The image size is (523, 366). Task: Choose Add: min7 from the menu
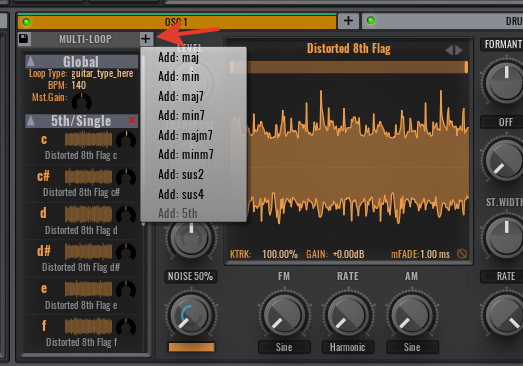pyautogui.click(x=181, y=116)
